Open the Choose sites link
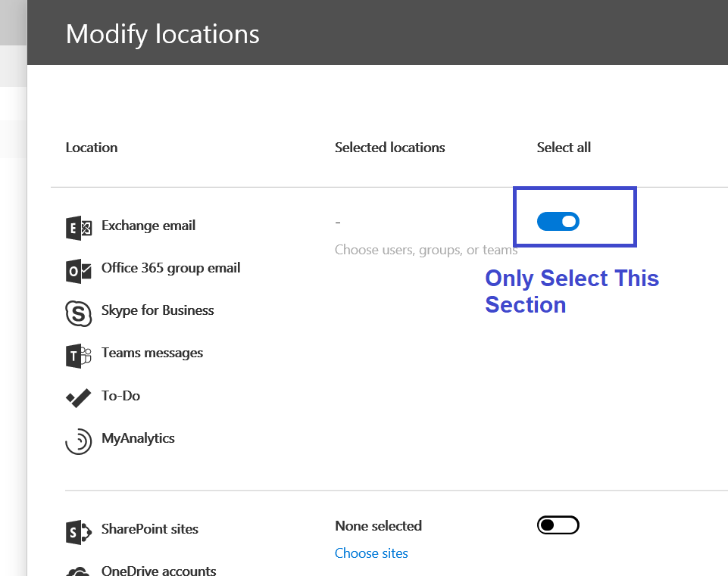The image size is (728, 576). click(x=371, y=553)
